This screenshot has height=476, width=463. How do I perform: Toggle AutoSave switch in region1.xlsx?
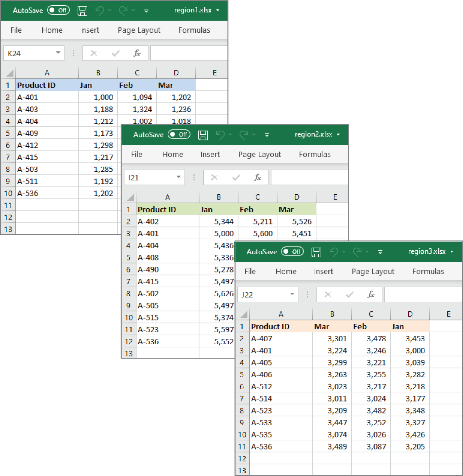pos(58,10)
